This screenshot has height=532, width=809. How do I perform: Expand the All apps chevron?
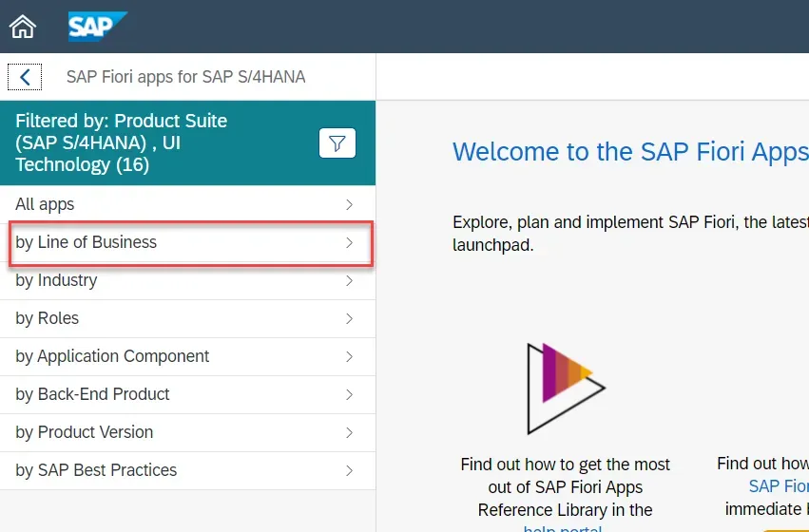(349, 204)
